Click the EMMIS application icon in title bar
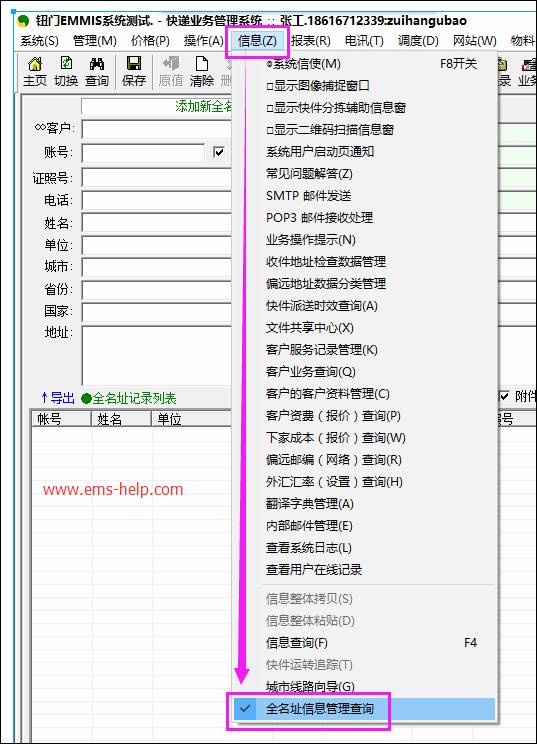Image resolution: width=537 pixels, height=744 pixels. point(23,21)
